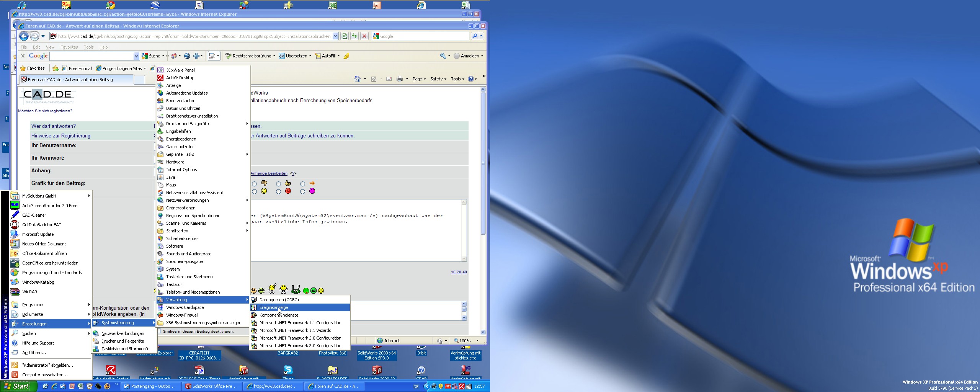Open the zoom level 100% dropdown
The image size is (980, 392).
[x=477, y=341]
